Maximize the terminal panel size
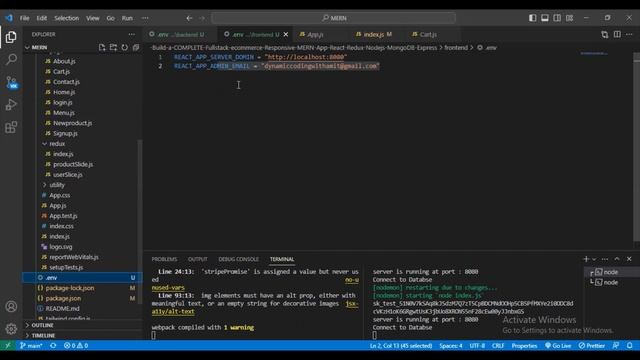Viewport: 640px width, 360px height. click(x=617, y=259)
